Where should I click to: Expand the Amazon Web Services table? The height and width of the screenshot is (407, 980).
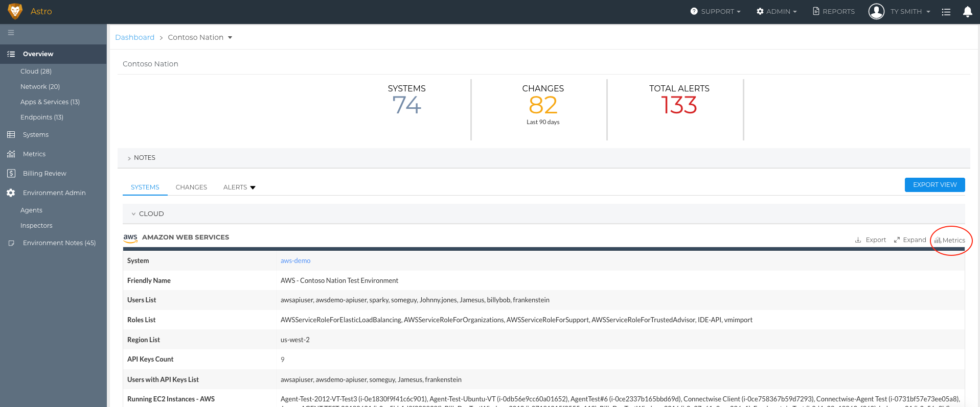[x=910, y=240]
